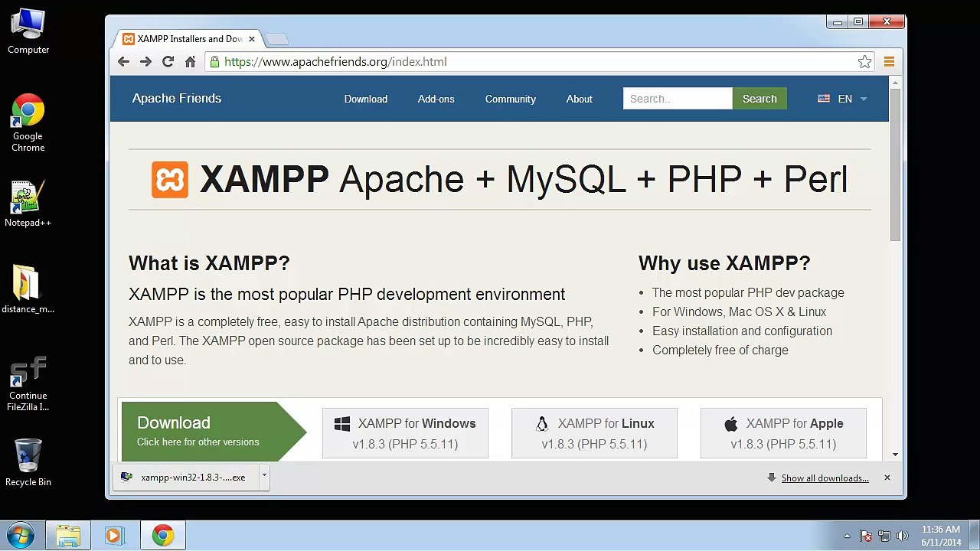This screenshot has width=980, height=551.
Task: Close the downloads bar
Action: 887,478
